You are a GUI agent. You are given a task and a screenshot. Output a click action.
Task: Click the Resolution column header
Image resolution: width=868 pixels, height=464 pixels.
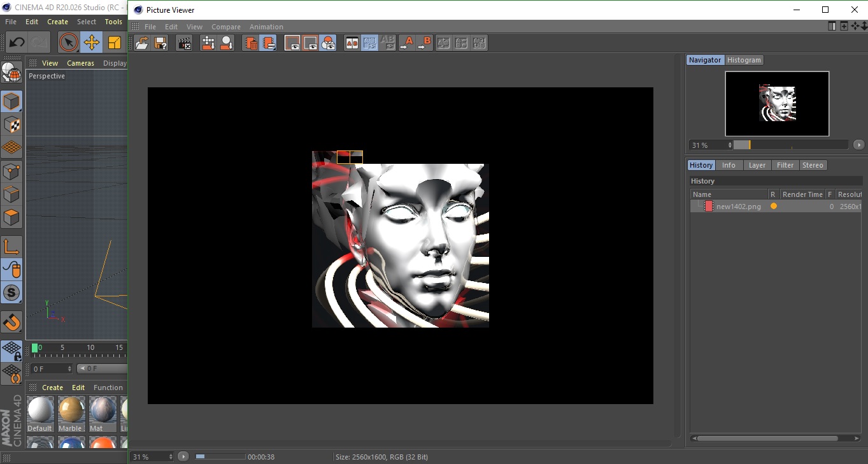[x=850, y=194]
